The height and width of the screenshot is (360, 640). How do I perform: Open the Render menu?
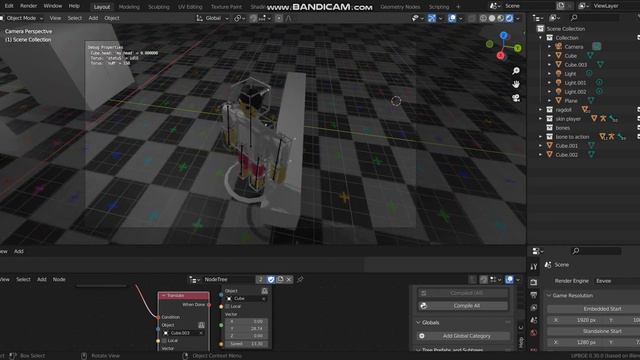29,6
